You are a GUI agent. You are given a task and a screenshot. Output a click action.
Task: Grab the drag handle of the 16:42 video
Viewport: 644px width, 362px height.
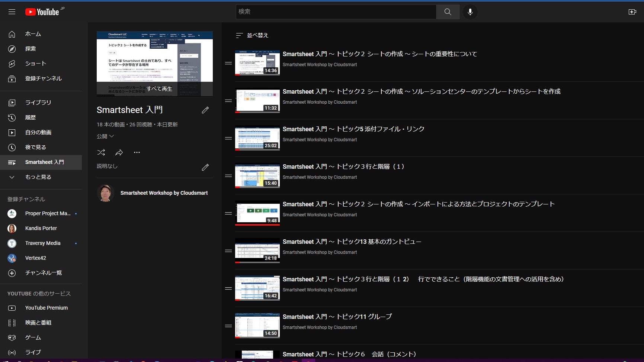click(x=228, y=288)
